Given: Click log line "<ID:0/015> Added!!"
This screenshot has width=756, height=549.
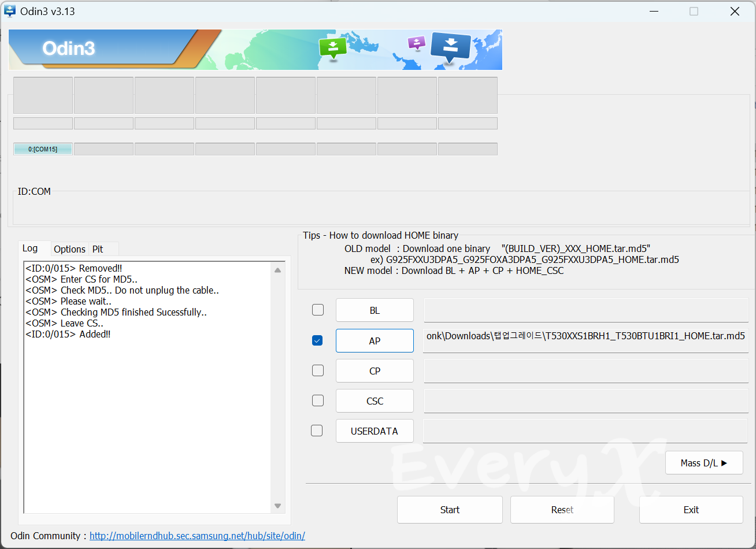Looking at the screenshot, I should click(68, 334).
